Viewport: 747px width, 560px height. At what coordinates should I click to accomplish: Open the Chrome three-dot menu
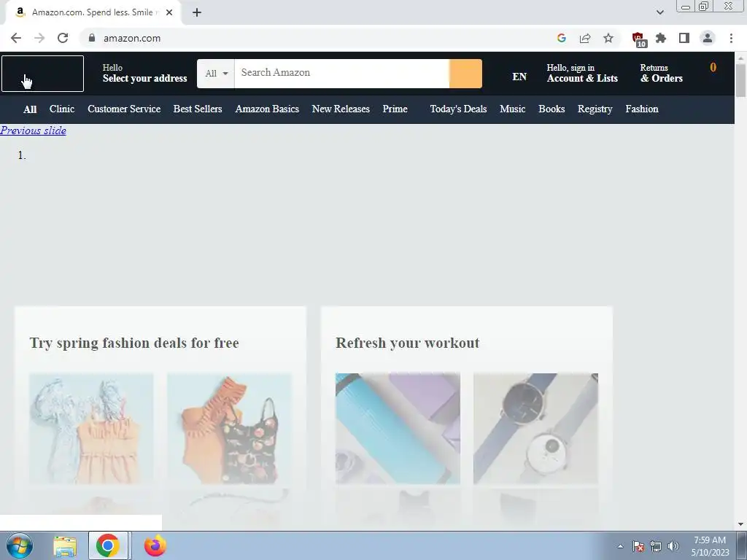point(731,38)
